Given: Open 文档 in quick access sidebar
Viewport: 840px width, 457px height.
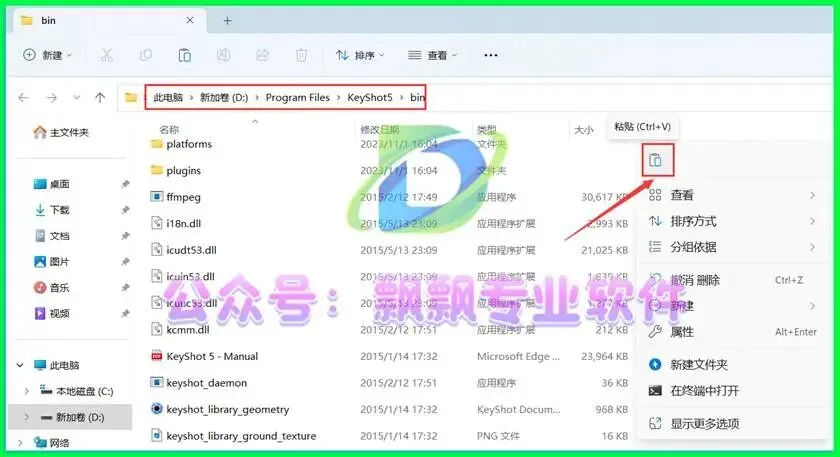Looking at the screenshot, I should click(x=52, y=236).
